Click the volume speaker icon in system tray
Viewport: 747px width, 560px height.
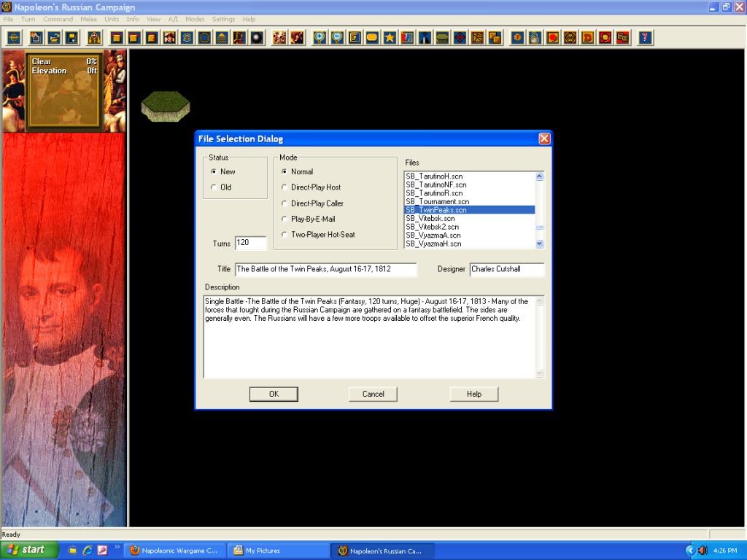tap(703, 551)
